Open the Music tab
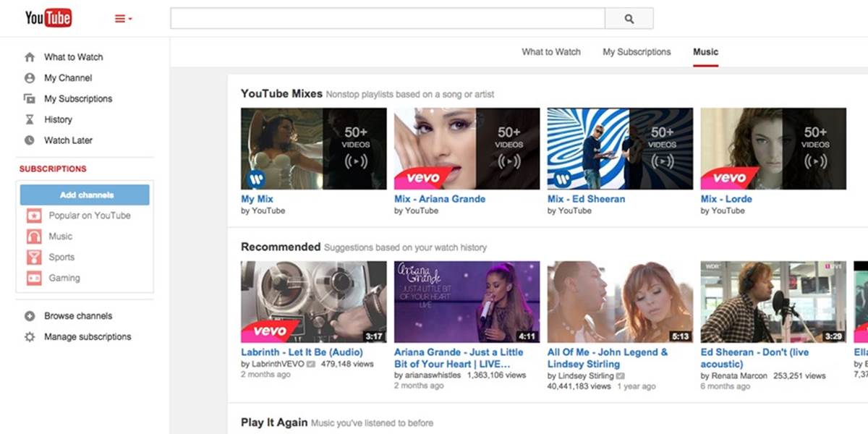868x434 pixels. pyautogui.click(x=705, y=51)
